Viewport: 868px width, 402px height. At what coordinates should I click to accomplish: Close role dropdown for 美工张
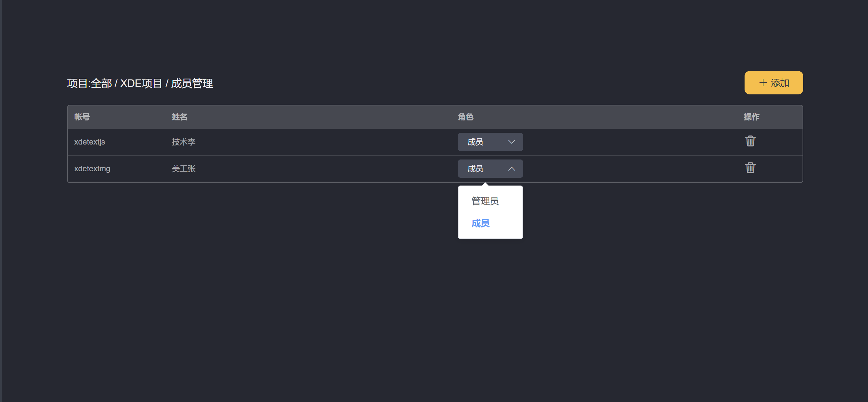click(x=490, y=169)
